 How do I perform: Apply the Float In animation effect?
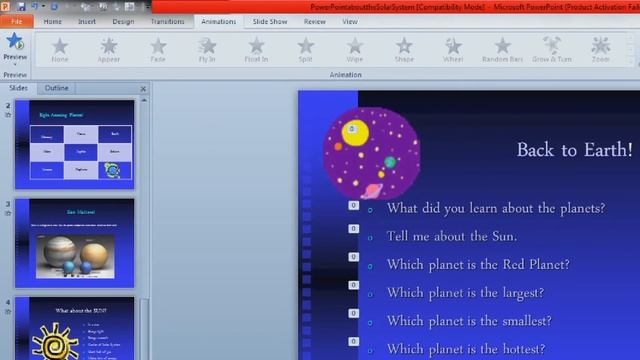(x=256, y=50)
